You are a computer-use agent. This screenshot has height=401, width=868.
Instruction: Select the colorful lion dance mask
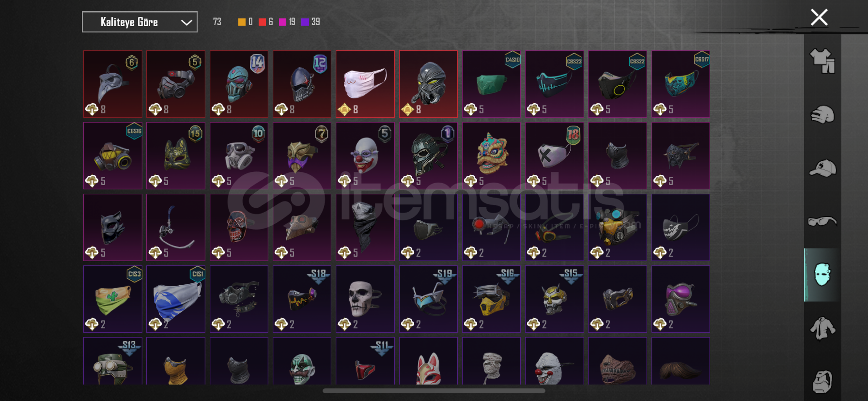click(491, 155)
